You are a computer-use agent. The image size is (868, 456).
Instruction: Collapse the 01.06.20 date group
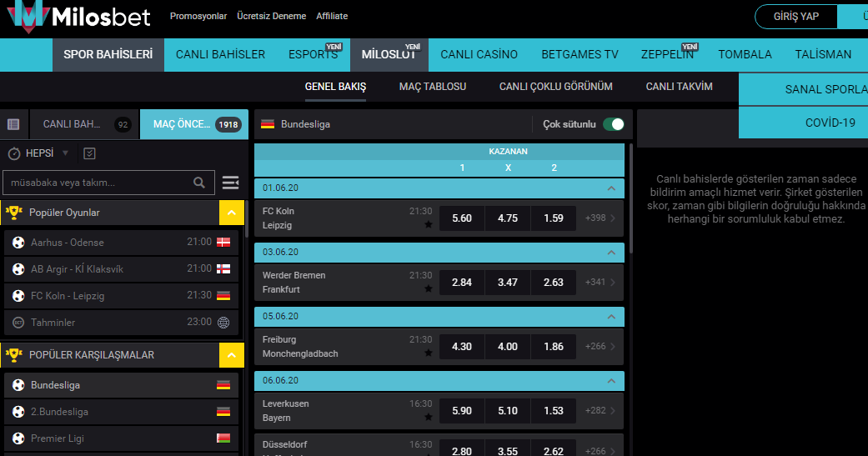[x=611, y=188]
